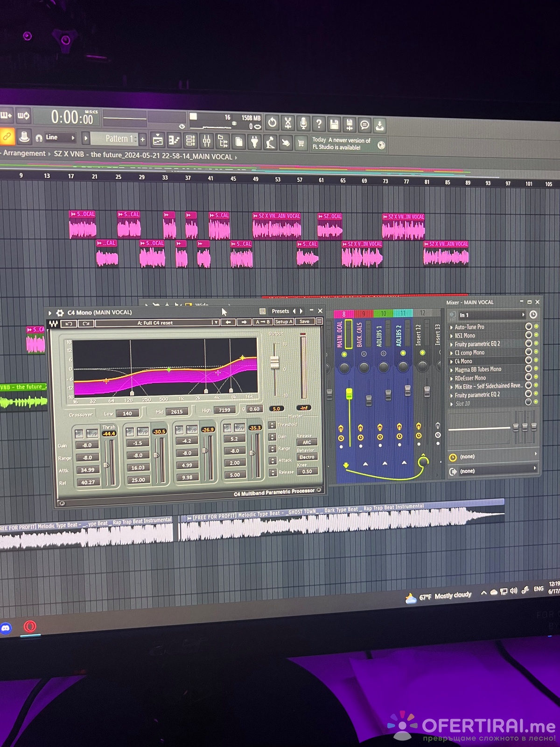
Task: Open the audio editor scissors icon
Action: click(x=288, y=123)
